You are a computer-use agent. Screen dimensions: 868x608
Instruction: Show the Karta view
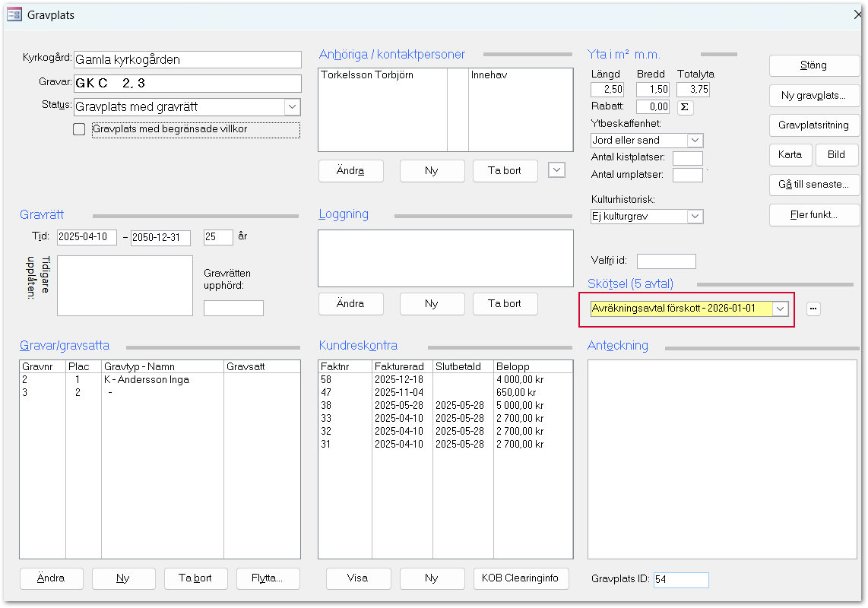click(790, 154)
